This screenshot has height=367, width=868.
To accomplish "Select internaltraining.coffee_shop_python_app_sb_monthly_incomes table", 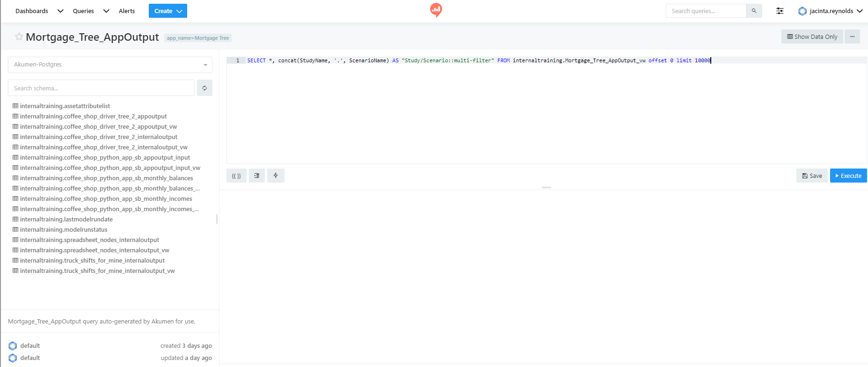I will (106, 198).
